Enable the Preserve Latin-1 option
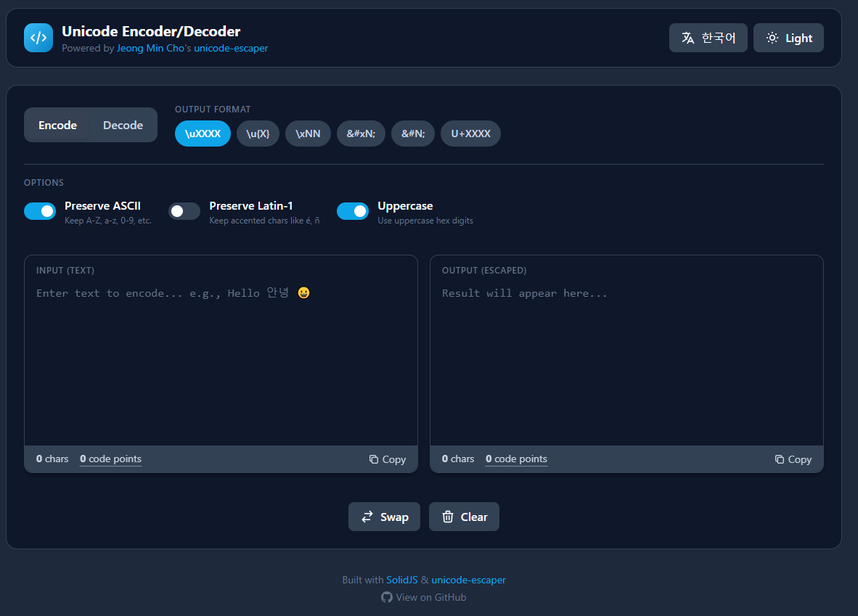Screen dimensions: 858x616 pyautogui.click(x=184, y=210)
